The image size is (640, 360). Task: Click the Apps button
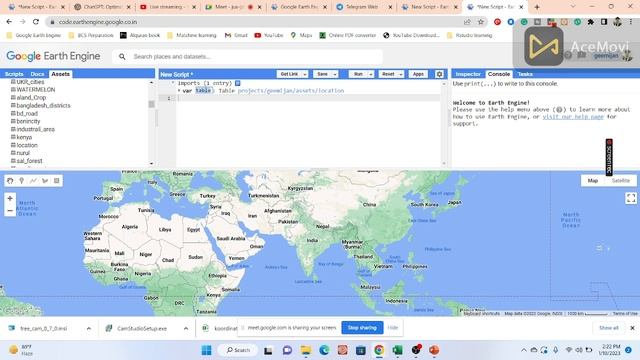tap(418, 74)
